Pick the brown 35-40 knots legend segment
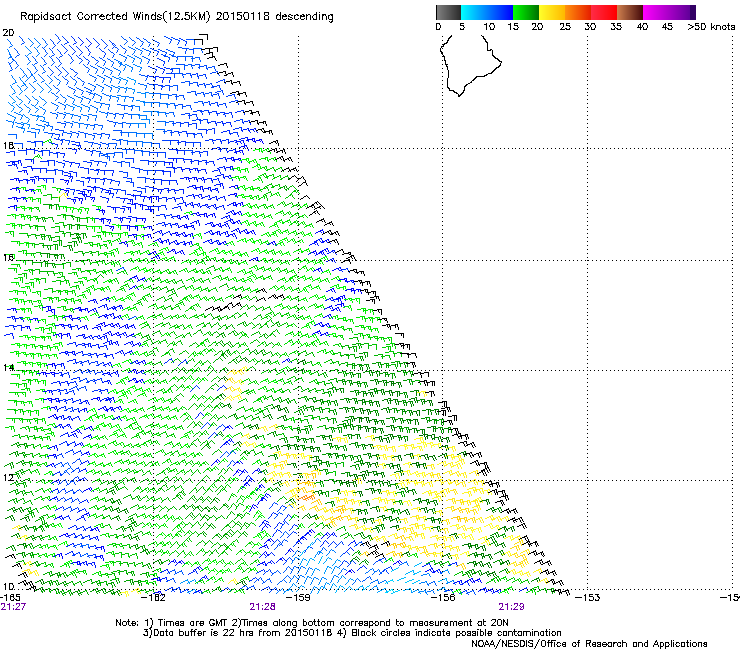 click(630, 12)
